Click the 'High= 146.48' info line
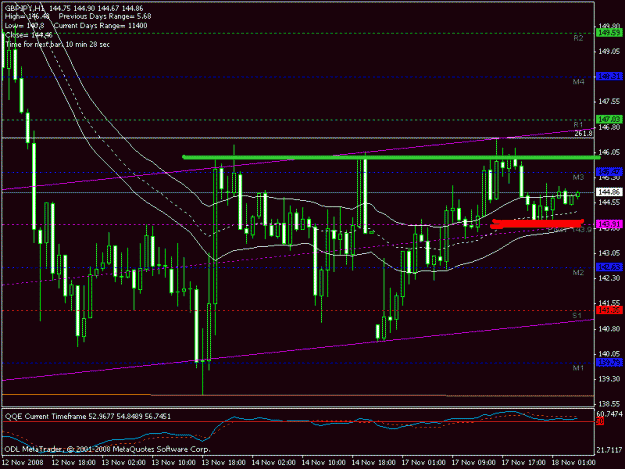The height and width of the screenshot is (469, 625). point(27,17)
